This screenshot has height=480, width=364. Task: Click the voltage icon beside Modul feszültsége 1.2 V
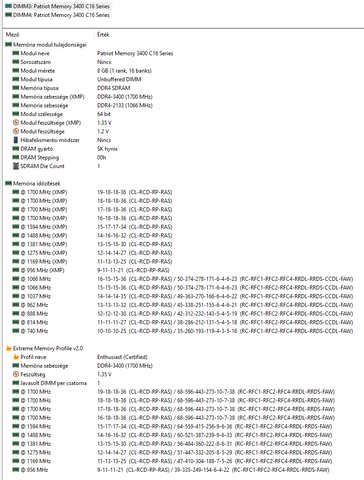16,131
